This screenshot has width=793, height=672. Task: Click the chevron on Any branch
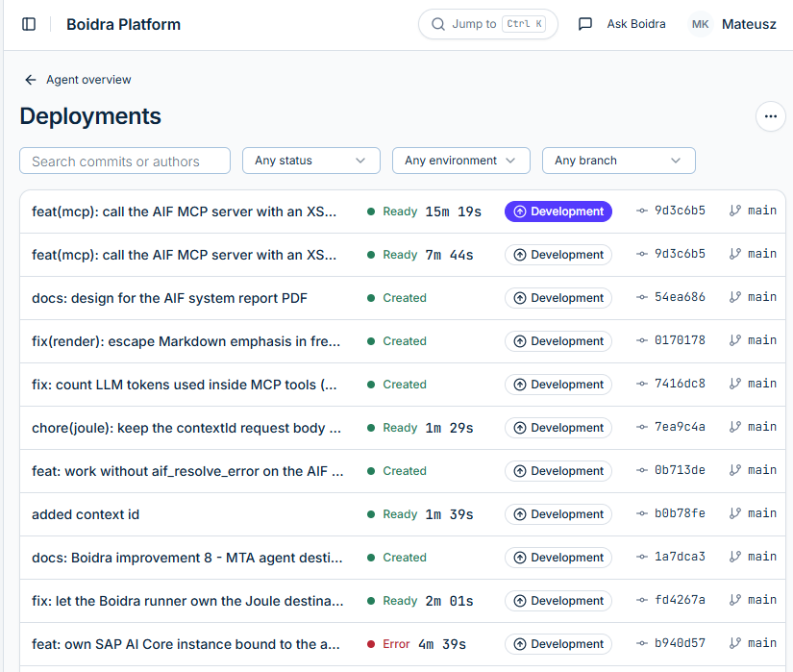pyautogui.click(x=676, y=161)
